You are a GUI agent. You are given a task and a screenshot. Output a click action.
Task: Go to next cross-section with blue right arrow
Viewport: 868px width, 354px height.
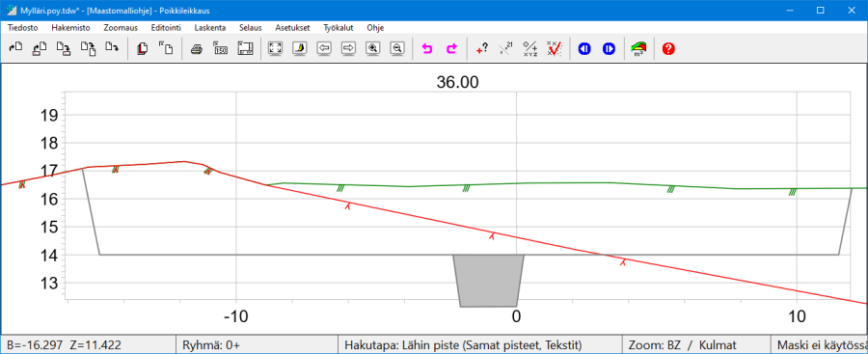609,49
